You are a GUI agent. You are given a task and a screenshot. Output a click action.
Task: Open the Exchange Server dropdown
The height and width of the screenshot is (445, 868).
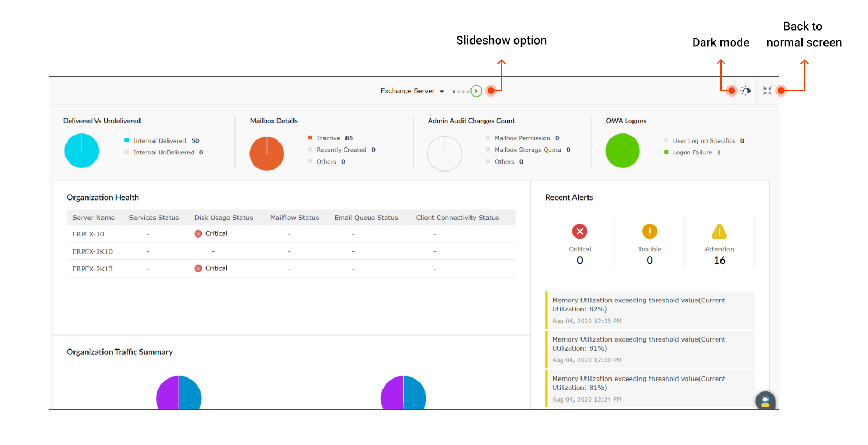click(412, 91)
